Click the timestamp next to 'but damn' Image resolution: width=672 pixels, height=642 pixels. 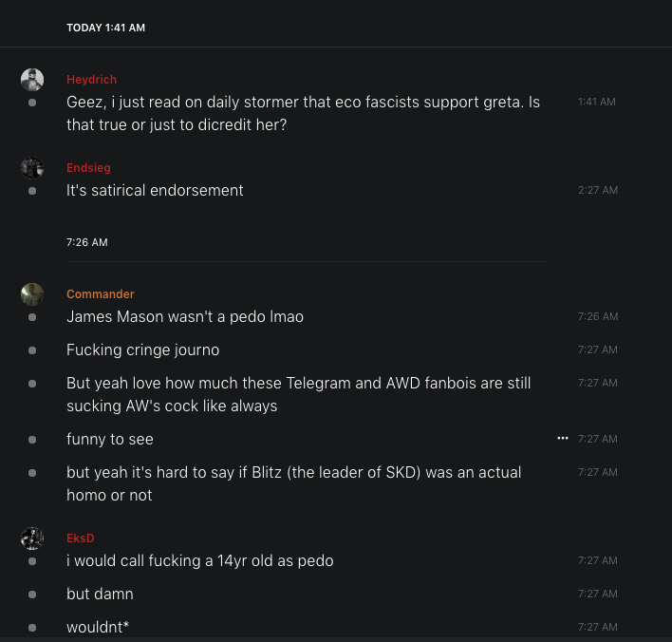(597, 595)
